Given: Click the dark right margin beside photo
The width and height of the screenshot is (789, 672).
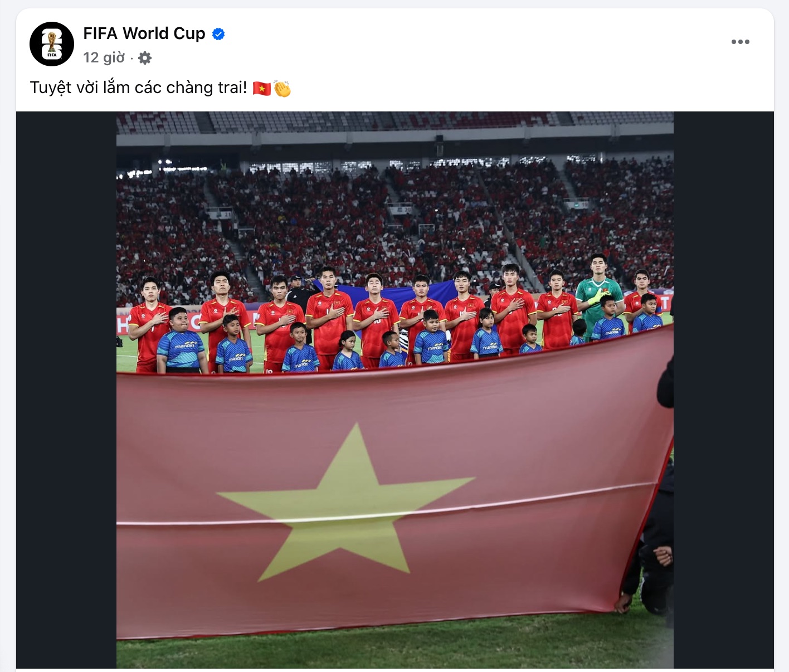Looking at the screenshot, I should [x=723, y=389].
